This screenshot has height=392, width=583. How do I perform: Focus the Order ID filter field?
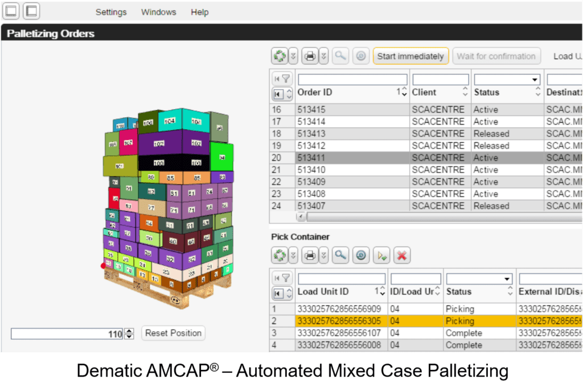point(352,80)
